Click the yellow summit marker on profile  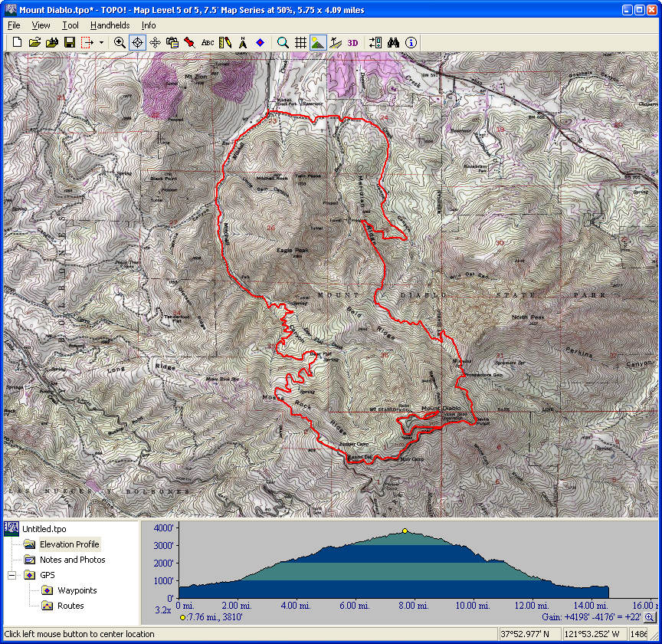click(405, 531)
